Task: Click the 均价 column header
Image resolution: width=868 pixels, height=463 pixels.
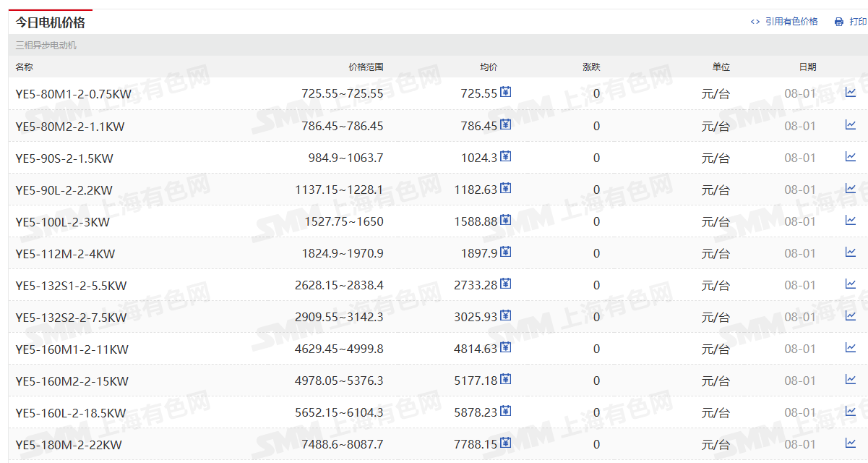Action: point(489,67)
